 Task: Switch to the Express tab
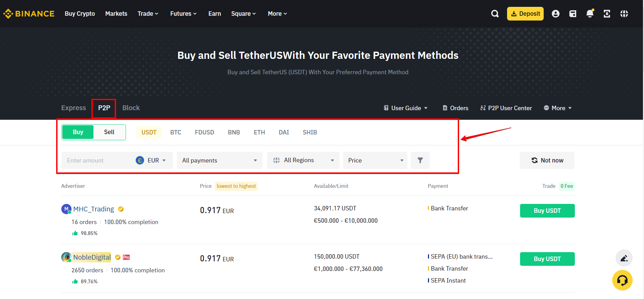74,108
